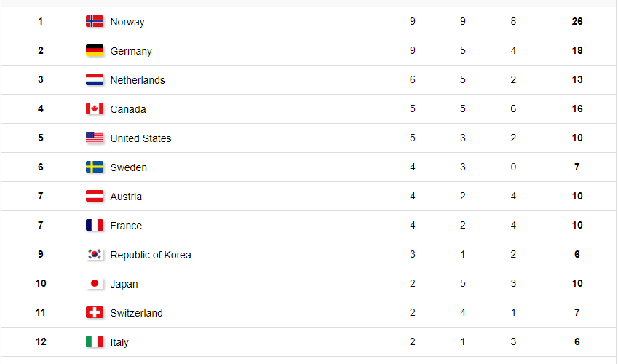Select the Switzerland flag icon

95,313
